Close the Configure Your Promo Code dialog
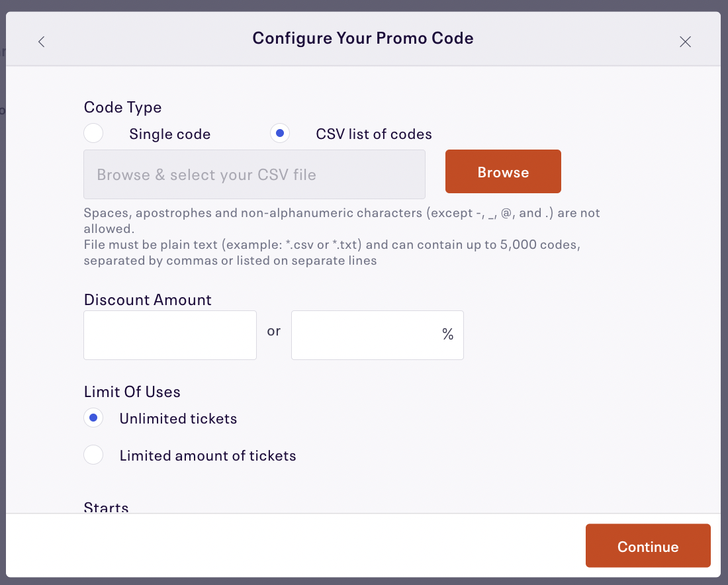 (685, 42)
